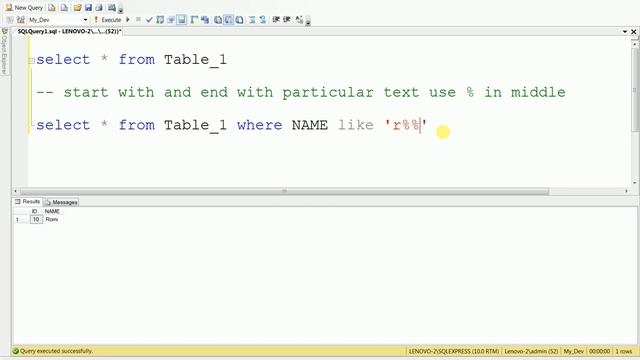Image resolution: width=640 pixels, height=360 pixels.
Task: Switch to the Results tab
Action: pos(27,202)
